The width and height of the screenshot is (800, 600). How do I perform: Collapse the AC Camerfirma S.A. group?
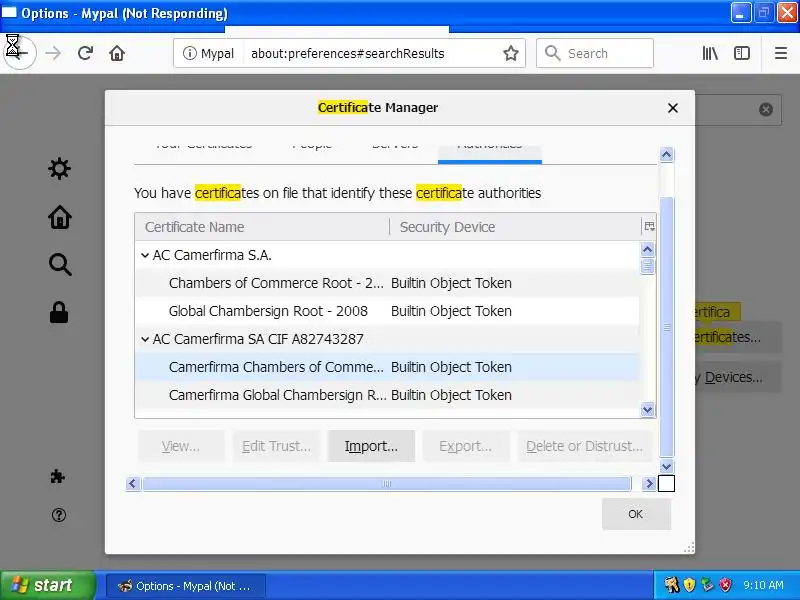click(x=145, y=255)
